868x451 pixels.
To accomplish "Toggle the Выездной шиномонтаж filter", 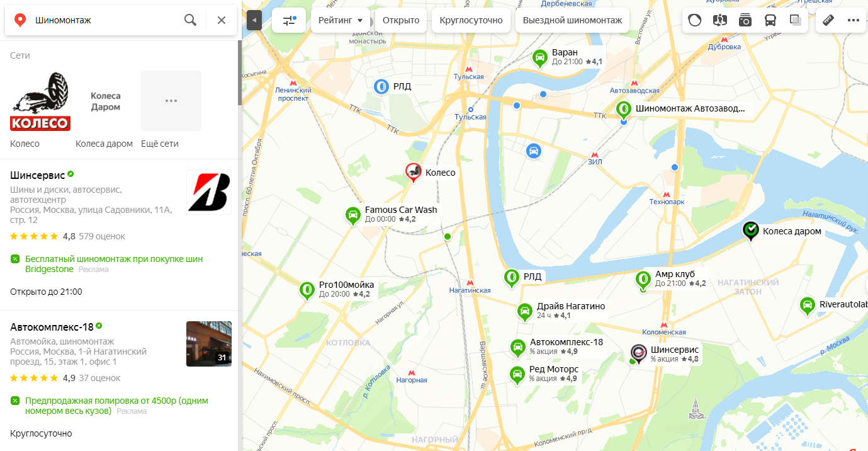I will [x=572, y=20].
